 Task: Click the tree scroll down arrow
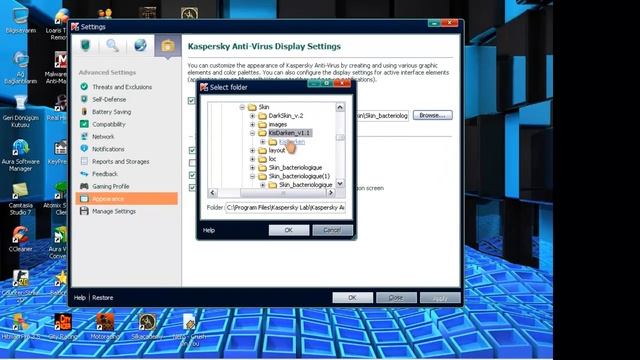pos(340,184)
